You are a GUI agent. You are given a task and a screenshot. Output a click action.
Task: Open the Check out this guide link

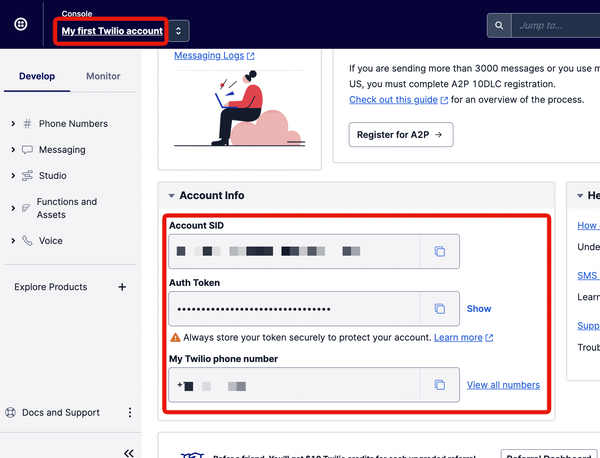point(393,100)
